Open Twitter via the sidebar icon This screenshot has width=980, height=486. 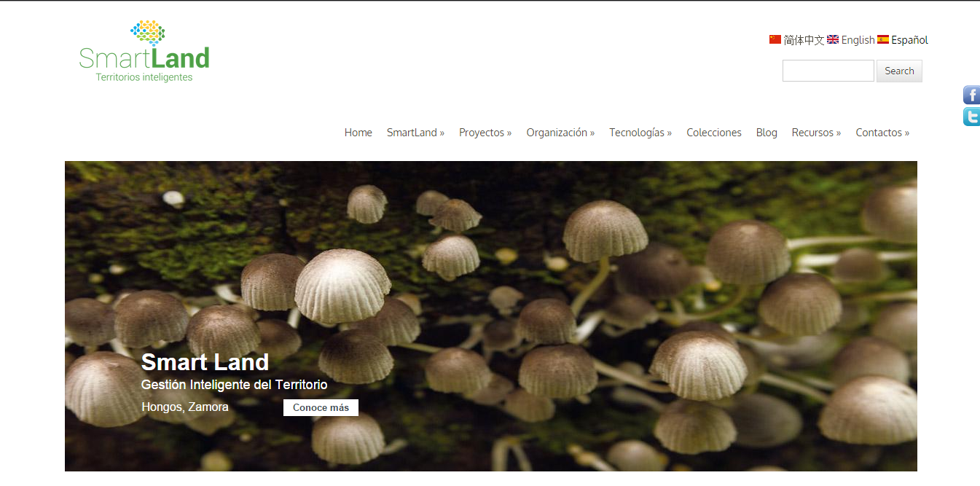971,117
